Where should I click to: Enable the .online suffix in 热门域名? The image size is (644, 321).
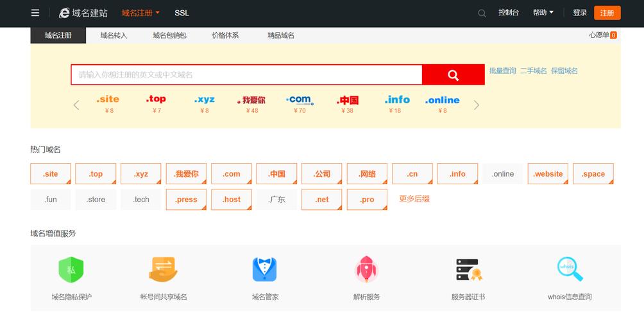[x=503, y=174]
